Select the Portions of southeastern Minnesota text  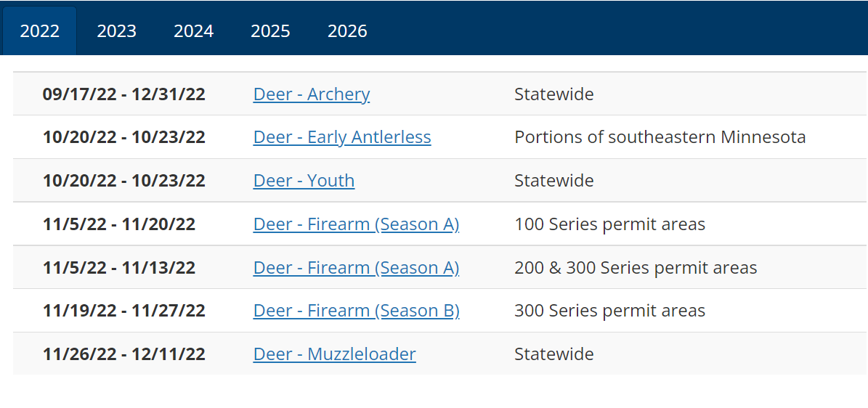pyautogui.click(x=660, y=137)
